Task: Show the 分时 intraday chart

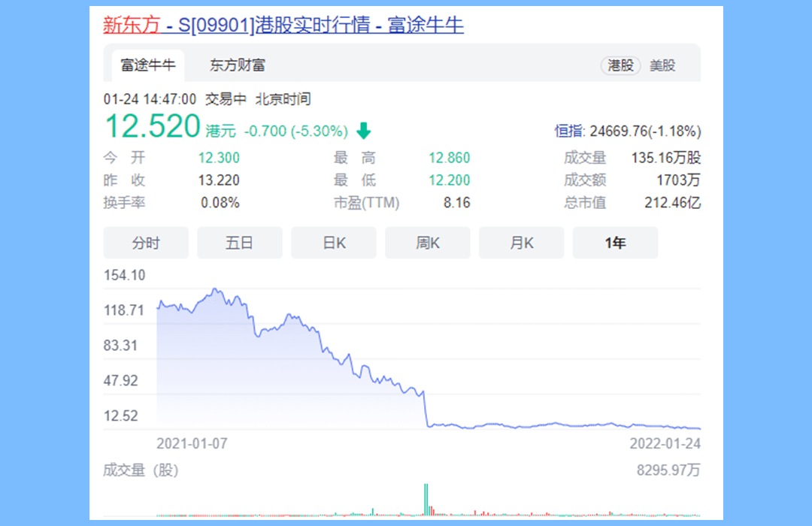Action: 146,242
